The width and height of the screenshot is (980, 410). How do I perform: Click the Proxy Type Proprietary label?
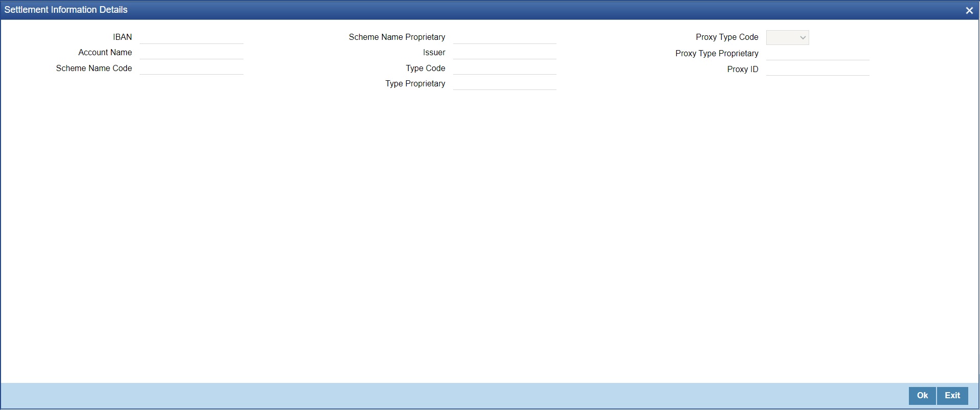pyautogui.click(x=717, y=54)
